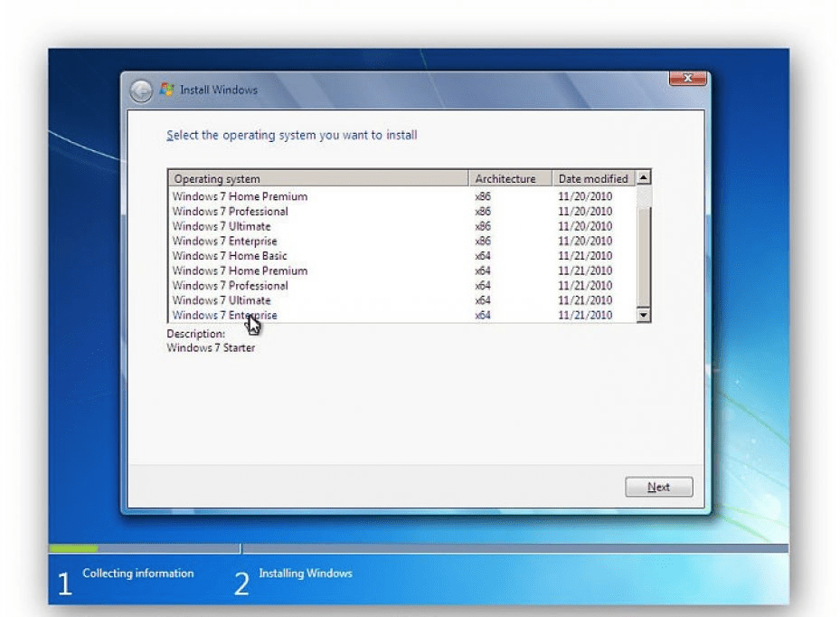Select Windows 7 Enterprise x64 edition
840x617 pixels.
click(224, 315)
